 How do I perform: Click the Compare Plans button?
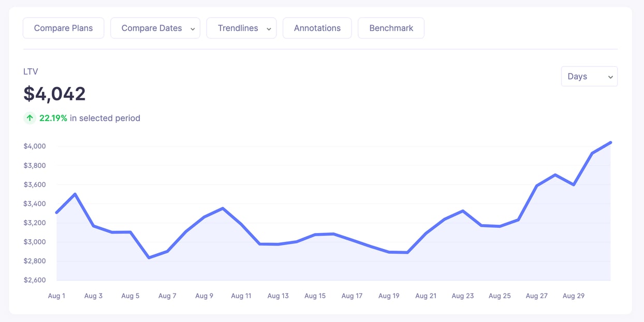[x=63, y=28]
